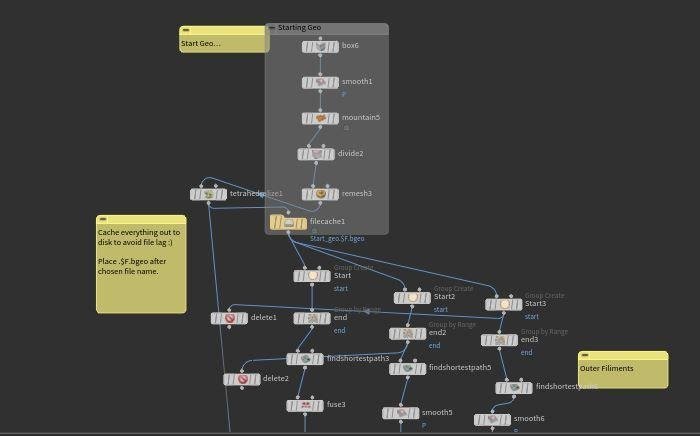Select the Start2 group create node icon
The height and width of the screenshot is (436, 700).
412,297
